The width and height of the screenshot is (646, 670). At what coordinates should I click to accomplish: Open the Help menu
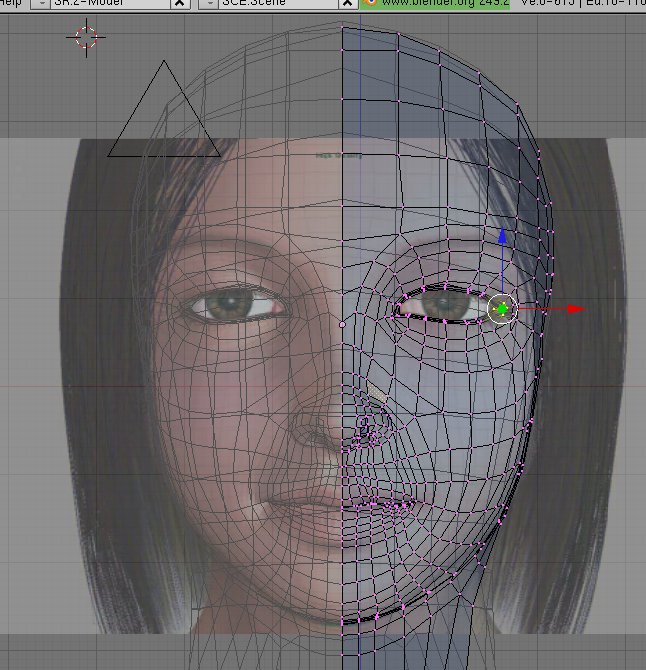pos(10,3)
